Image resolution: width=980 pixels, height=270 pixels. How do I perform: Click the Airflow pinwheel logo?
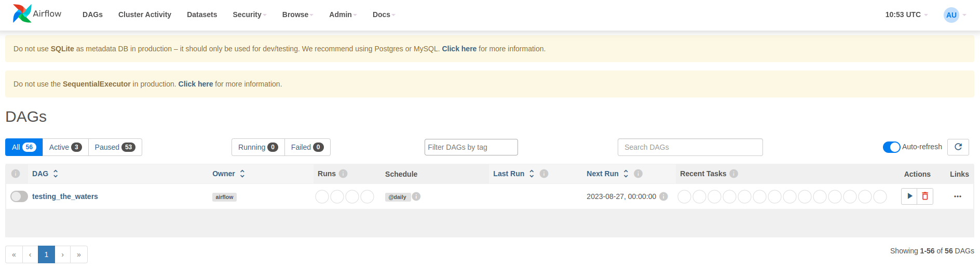(x=22, y=13)
